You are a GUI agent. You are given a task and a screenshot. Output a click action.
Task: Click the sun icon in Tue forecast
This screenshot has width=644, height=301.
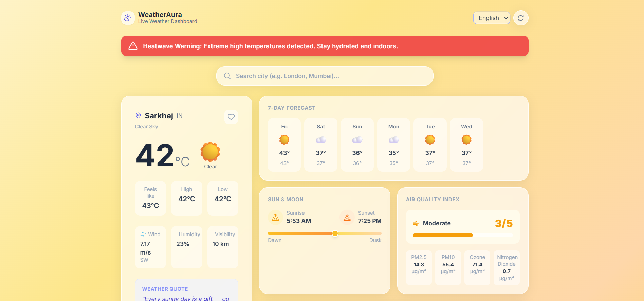[430, 139]
